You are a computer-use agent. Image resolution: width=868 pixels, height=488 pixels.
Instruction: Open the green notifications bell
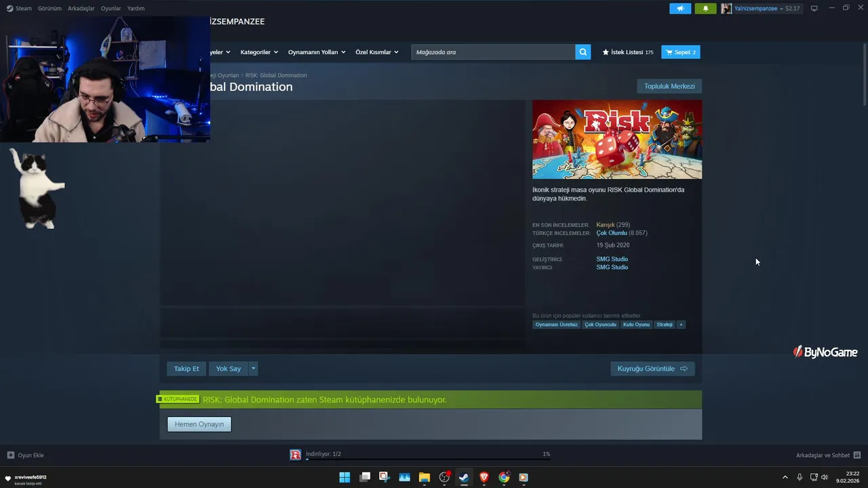(x=705, y=8)
